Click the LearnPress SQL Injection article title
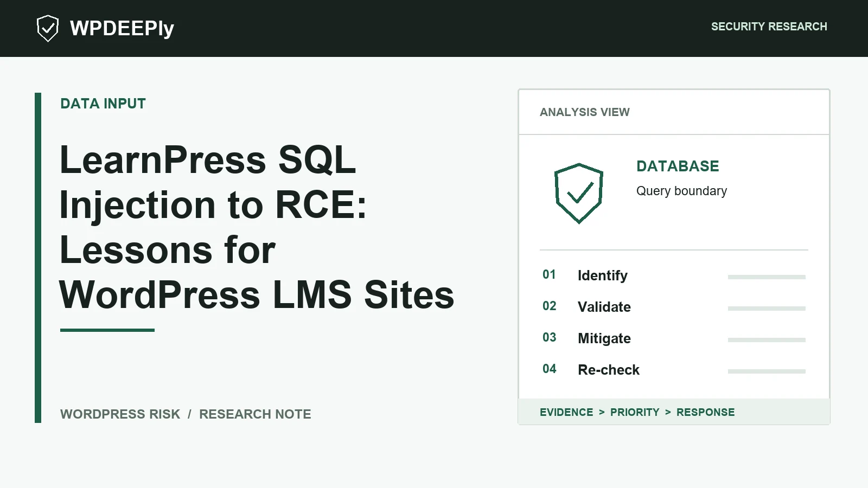This screenshot has height=488, width=868. 257,227
